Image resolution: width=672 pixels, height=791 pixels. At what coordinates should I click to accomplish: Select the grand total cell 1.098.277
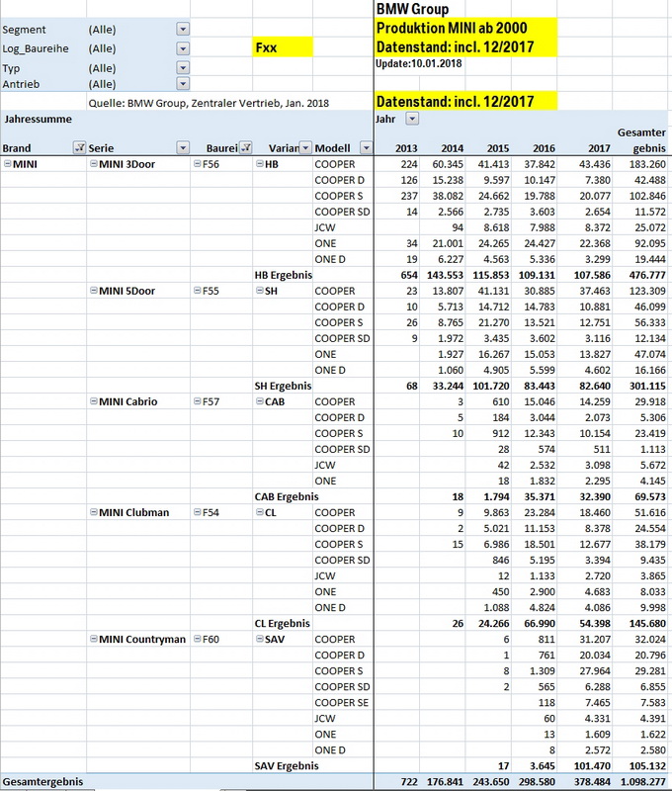coord(640,782)
